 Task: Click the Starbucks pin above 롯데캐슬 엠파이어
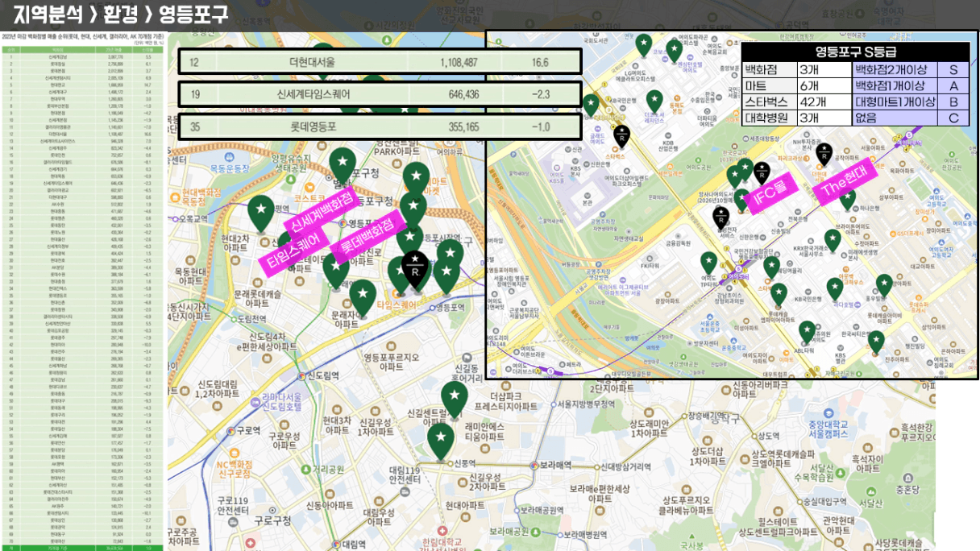[779, 294]
